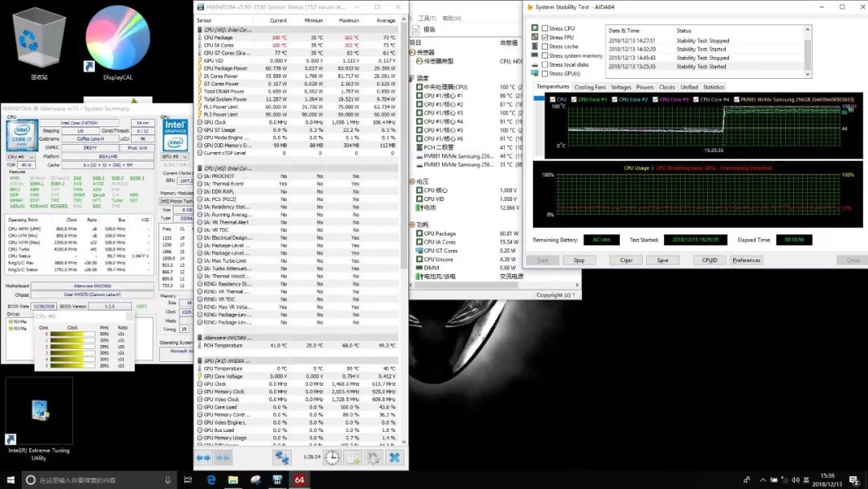Open the notification action center icon
Image resolution: width=868 pixels, height=489 pixels.
pyautogui.click(x=854, y=479)
